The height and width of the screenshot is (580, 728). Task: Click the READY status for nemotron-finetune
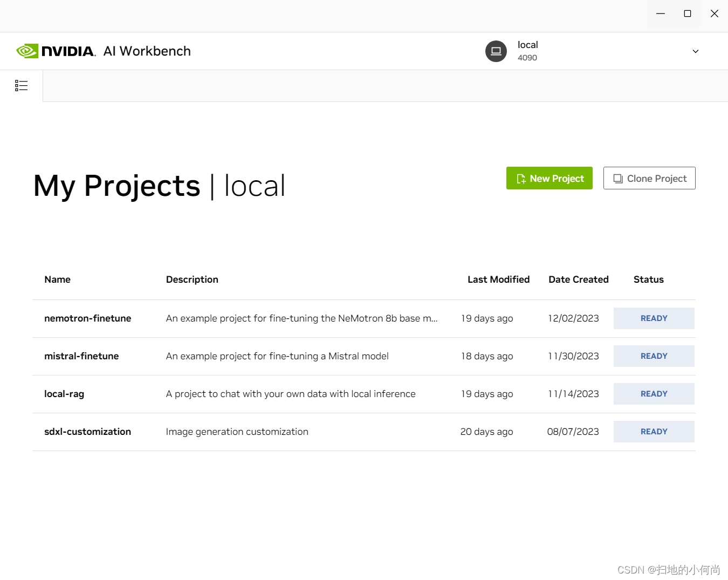pos(654,318)
